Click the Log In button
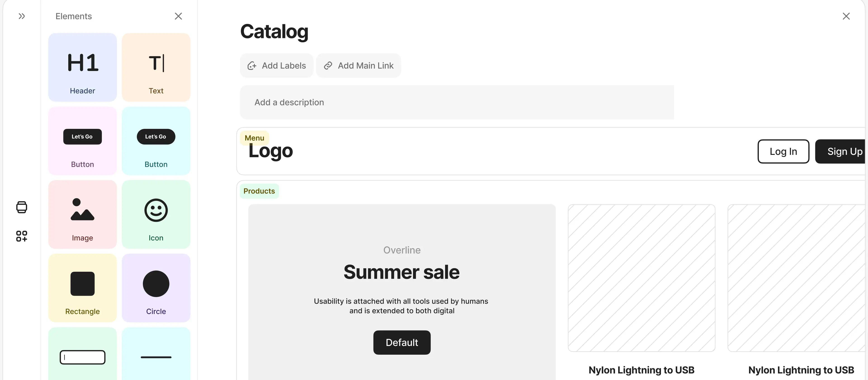This screenshot has width=868, height=380. click(x=783, y=151)
